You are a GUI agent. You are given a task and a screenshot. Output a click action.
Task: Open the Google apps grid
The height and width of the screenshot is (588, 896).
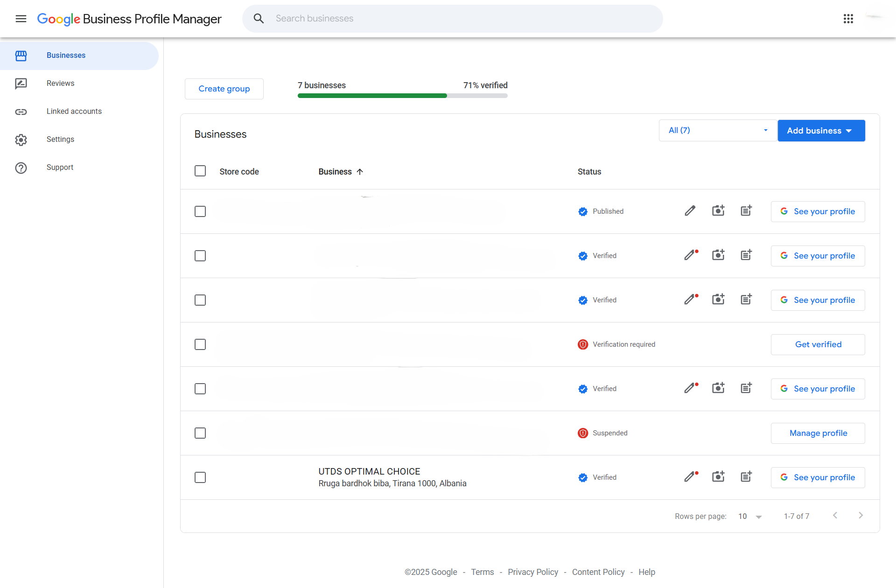click(848, 19)
